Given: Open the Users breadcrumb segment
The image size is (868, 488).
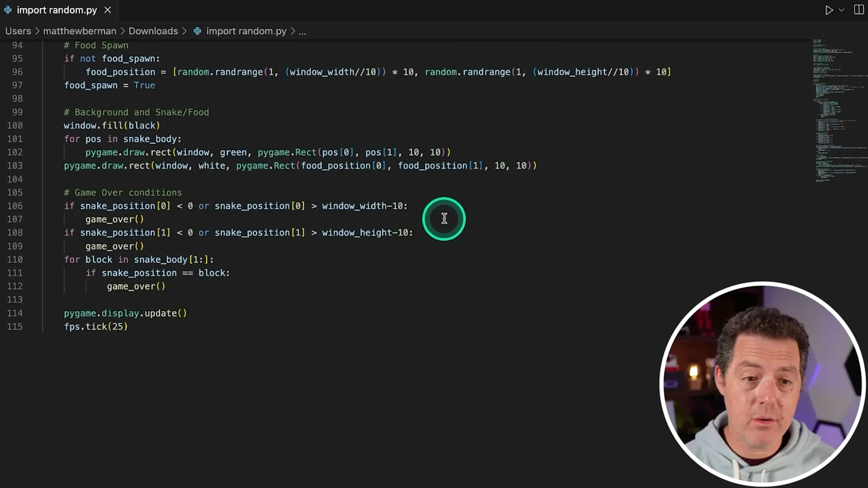Looking at the screenshot, I should [18, 31].
